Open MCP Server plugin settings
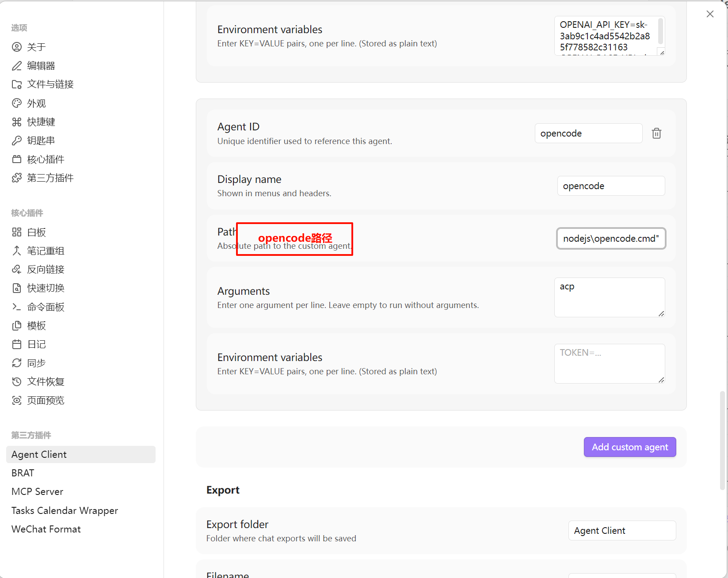Viewport: 728px width, 578px height. [x=81, y=491]
